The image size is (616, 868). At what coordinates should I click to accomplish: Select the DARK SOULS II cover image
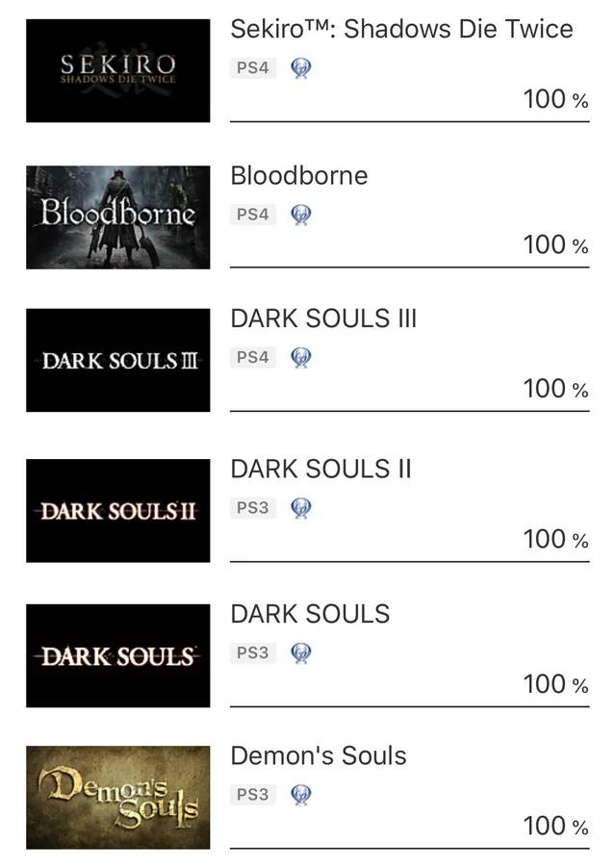coord(117,510)
